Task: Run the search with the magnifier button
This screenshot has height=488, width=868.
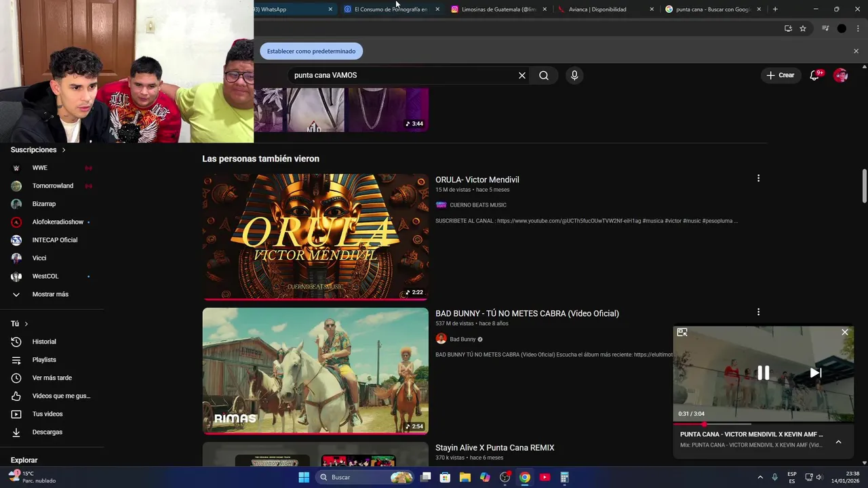Action: click(x=544, y=75)
